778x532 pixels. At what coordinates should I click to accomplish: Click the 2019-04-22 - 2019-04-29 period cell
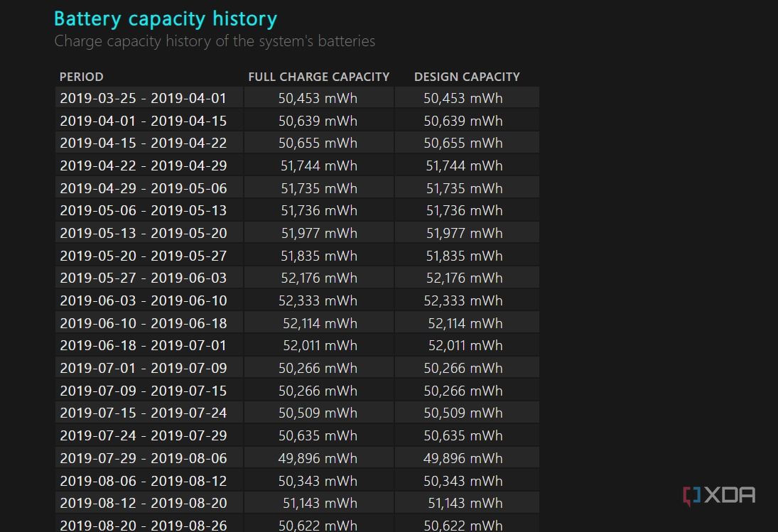143,165
